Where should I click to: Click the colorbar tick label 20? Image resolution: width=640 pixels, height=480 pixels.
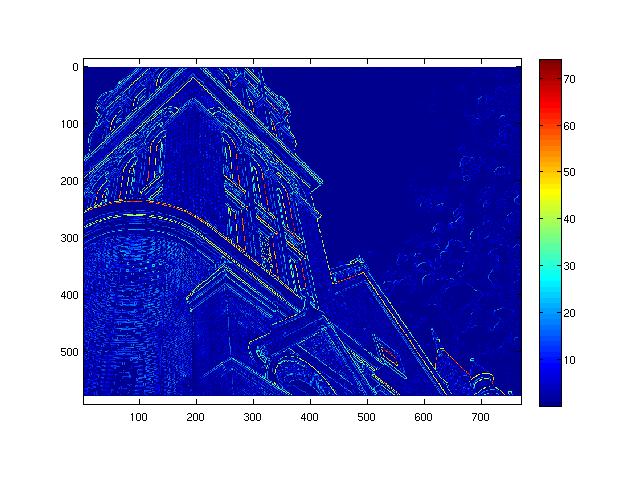pos(569,313)
